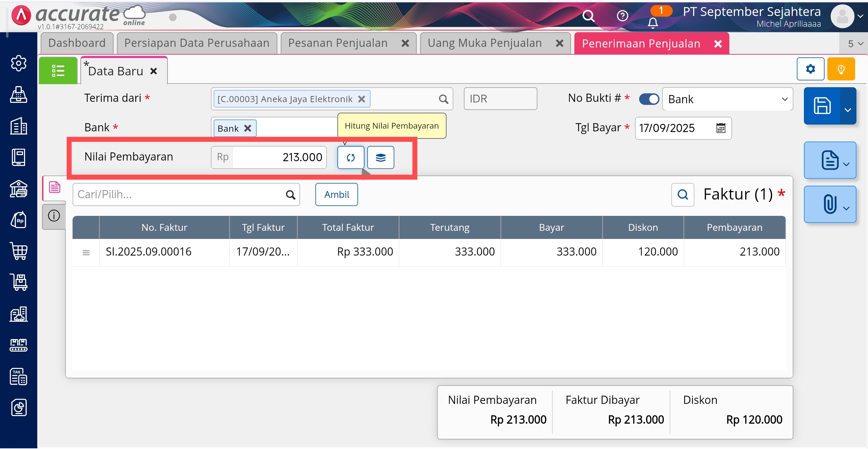Click the blue save diskette button
This screenshot has width=868, height=449.
(x=822, y=106)
